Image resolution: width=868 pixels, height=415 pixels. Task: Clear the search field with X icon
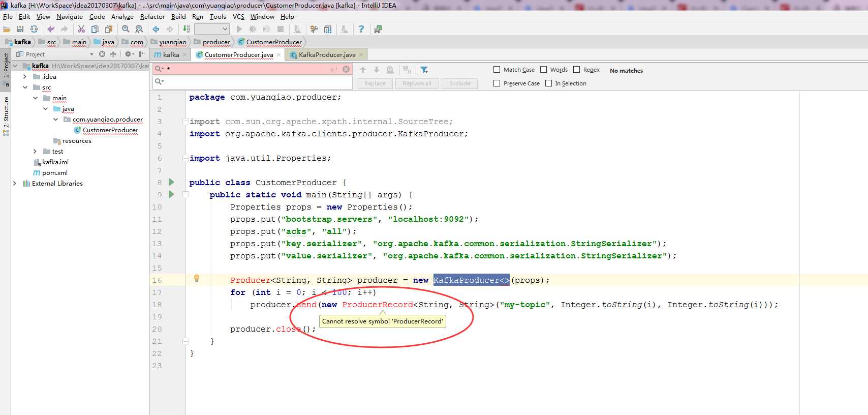[346, 69]
